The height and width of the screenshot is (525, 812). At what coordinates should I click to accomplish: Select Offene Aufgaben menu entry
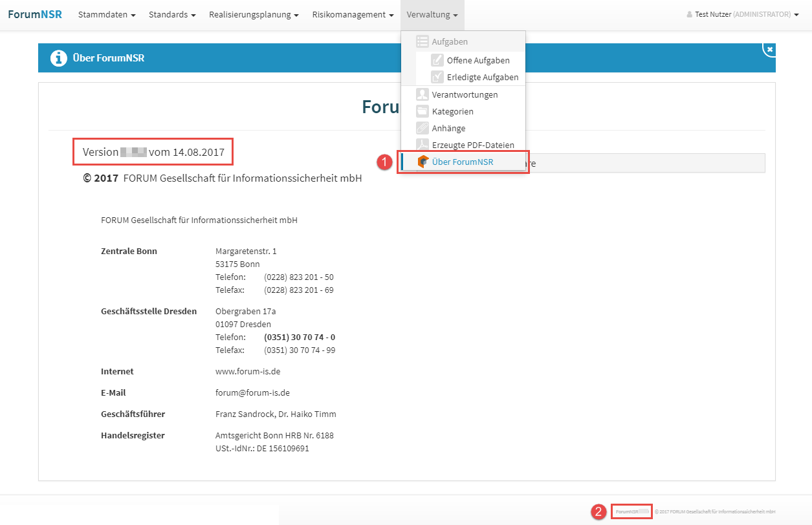tap(478, 60)
